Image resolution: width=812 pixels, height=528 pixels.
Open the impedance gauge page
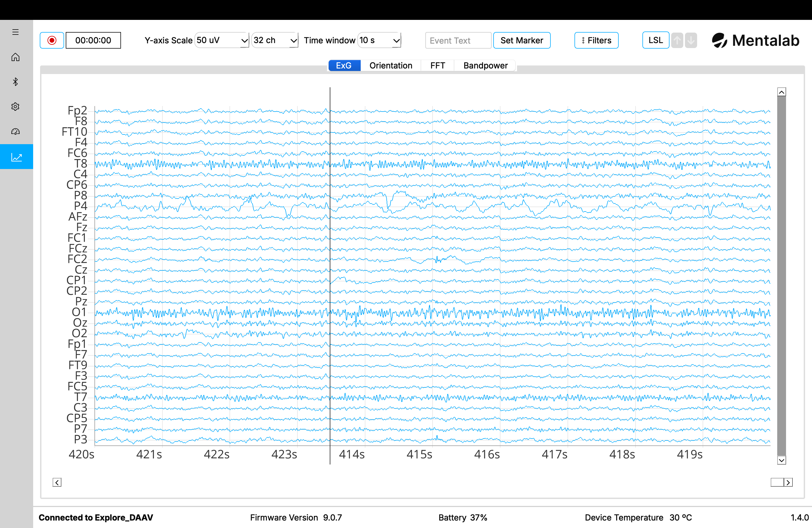coord(15,132)
